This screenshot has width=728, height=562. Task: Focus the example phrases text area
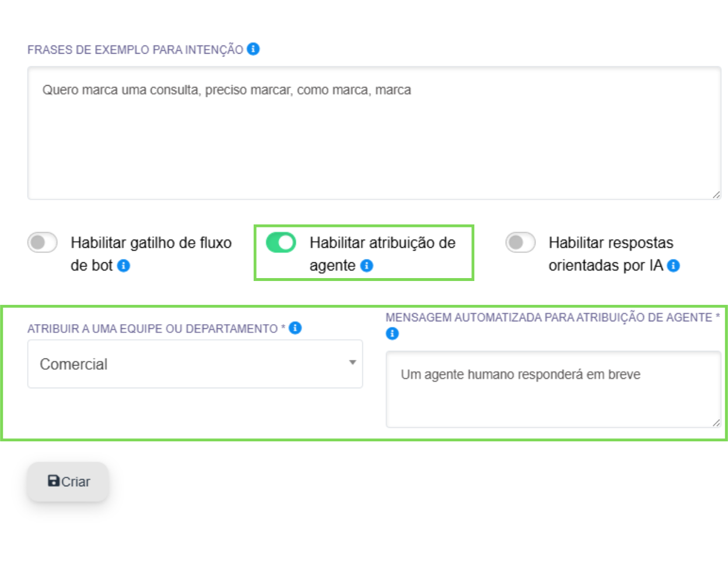click(x=374, y=133)
